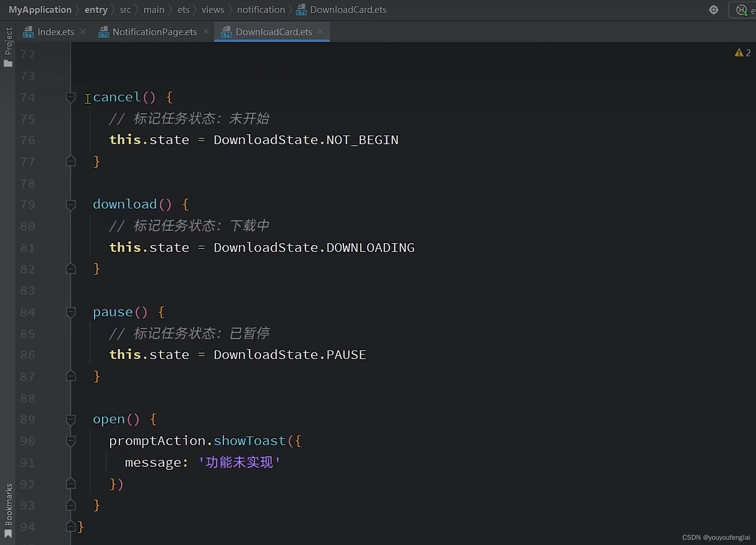756x545 pixels.
Task: Click DownloadState.NOT_BEGIN in line 76
Action: pyautogui.click(x=306, y=140)
